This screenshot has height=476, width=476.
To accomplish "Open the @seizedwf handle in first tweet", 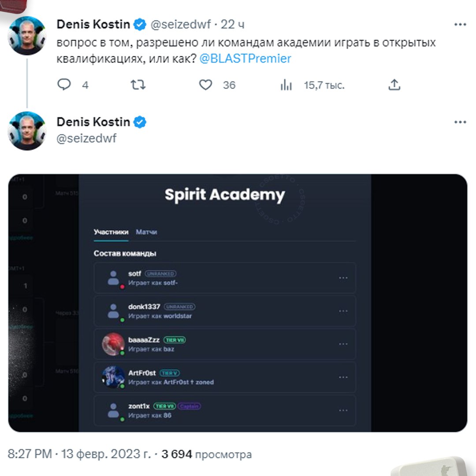I will (181, 25).
